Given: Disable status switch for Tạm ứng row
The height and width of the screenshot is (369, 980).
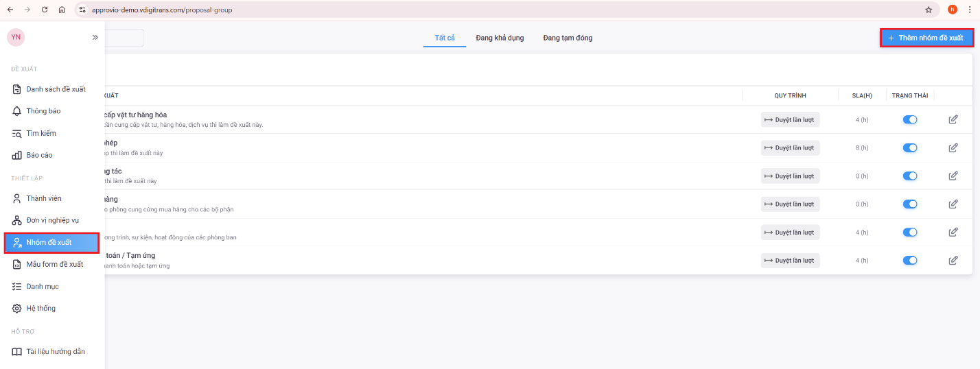Looking at the screenshot, I should click(910, 260).
